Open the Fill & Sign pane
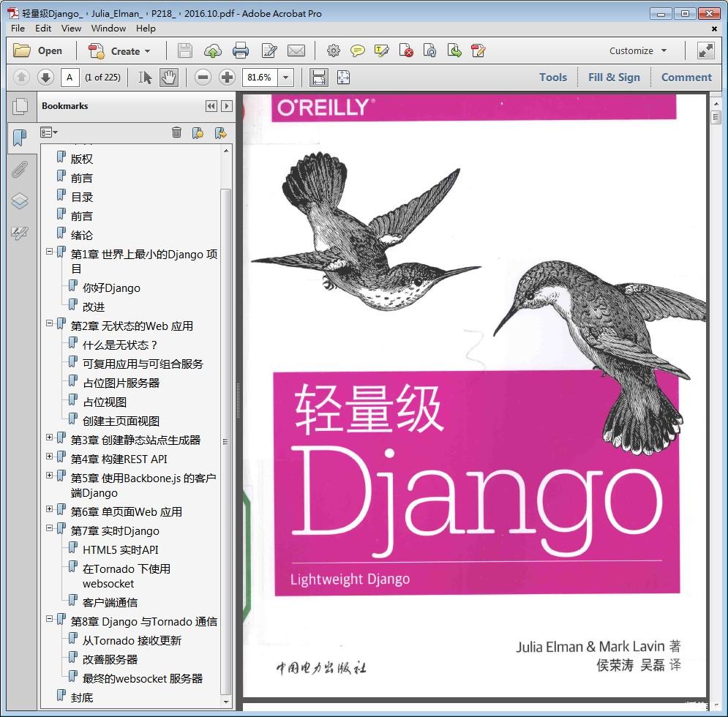 click(614, 77)
